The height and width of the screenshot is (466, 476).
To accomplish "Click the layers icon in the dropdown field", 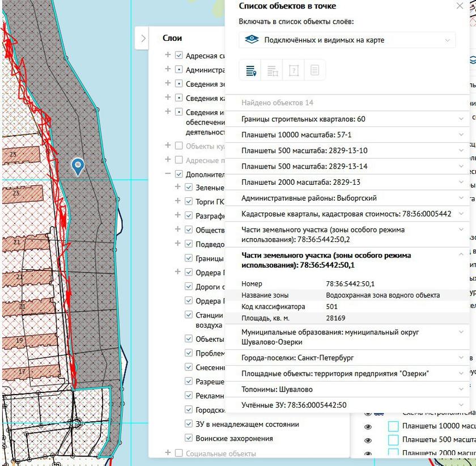I will coord(252,40).
